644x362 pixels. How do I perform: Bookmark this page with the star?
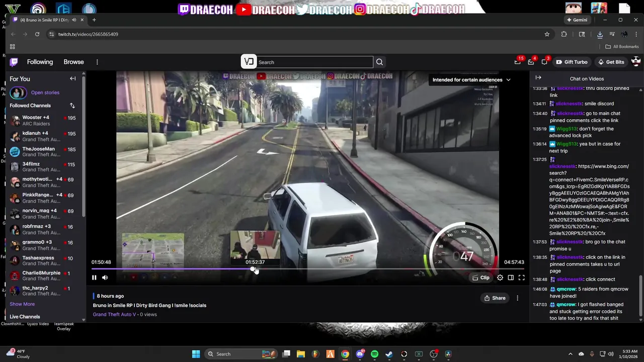(x=547, y=34)
